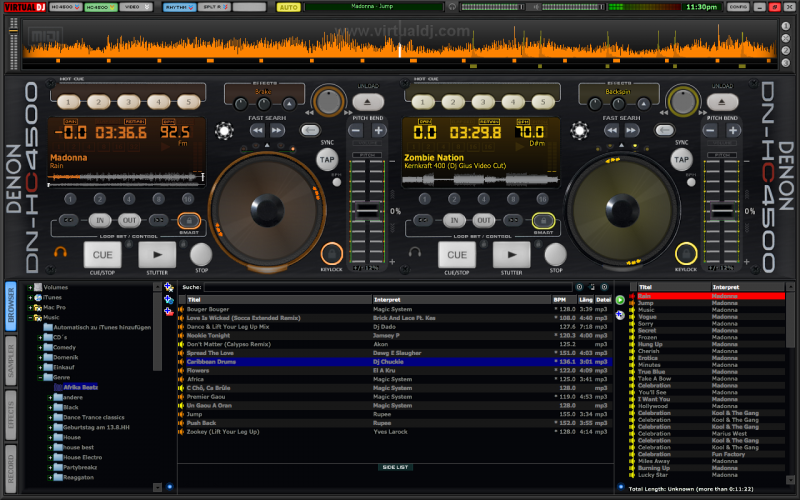This screenshot has height=500, width=800.
Task: Double the loop length on left deck
Action: [x=159, y=220]
